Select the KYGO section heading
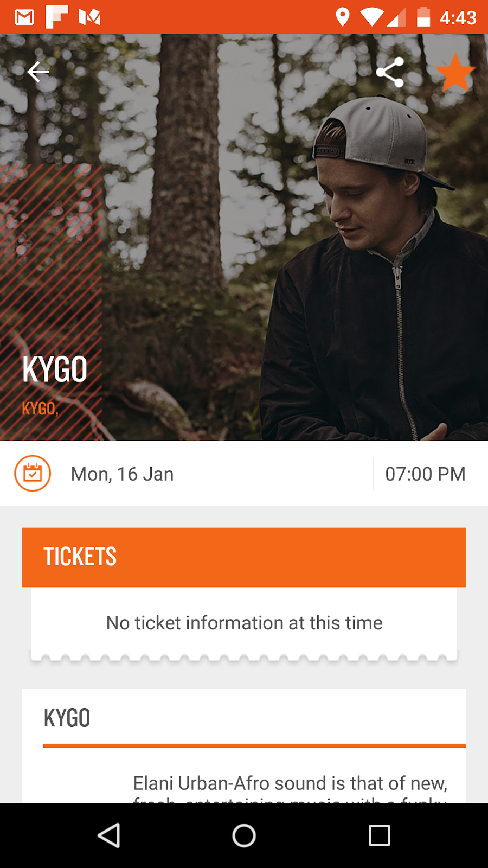The height and width of the screenshot is (868, 488). click(67, 718)
